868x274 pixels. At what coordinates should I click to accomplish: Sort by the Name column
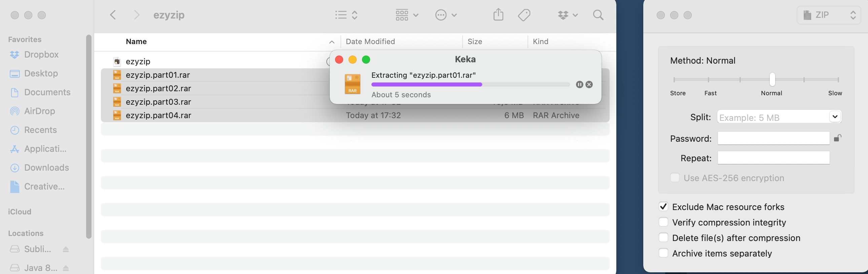(136, 41)
